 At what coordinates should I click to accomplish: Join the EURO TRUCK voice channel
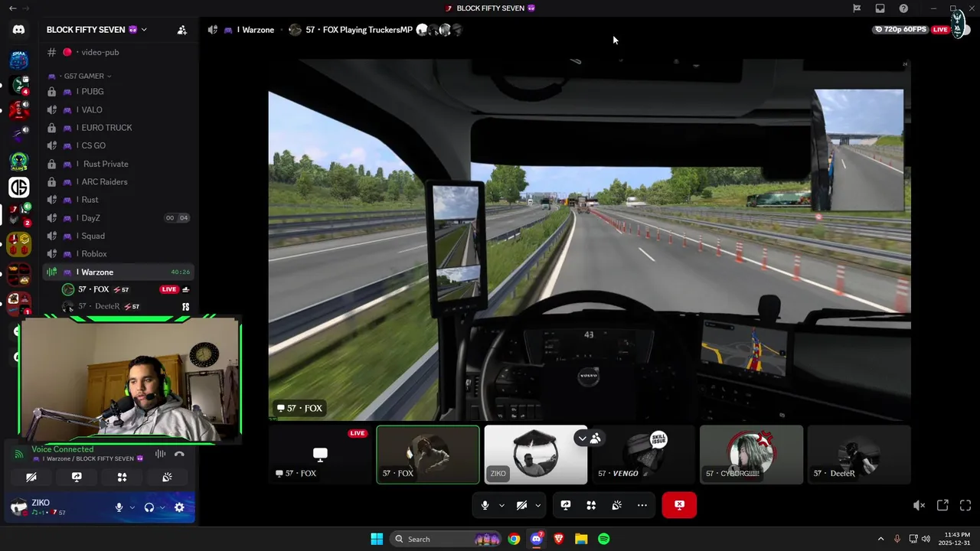(119, 128)
